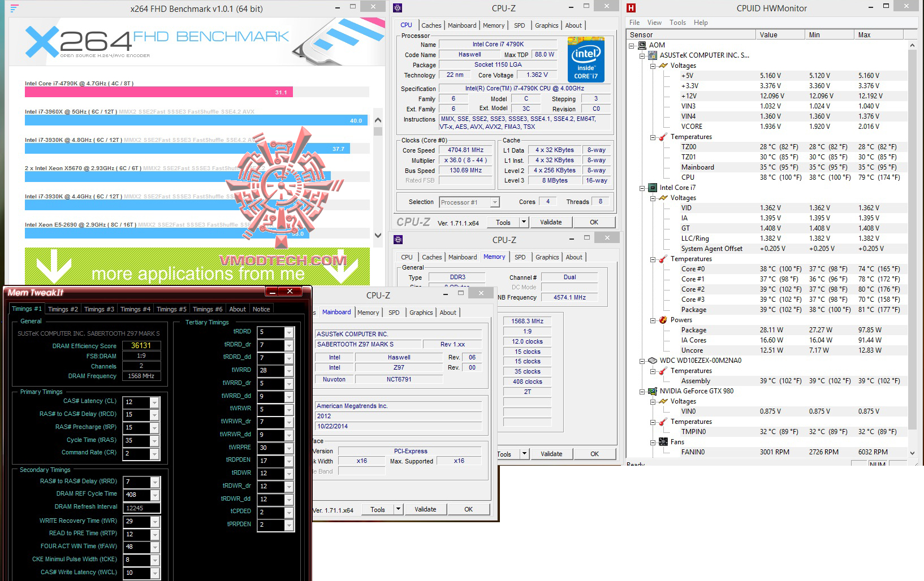Open the Tools dropdown arrow in CPU-Z processor window
Image resolution: width=924 pixels, height=581 pixels.
[524, 222]
